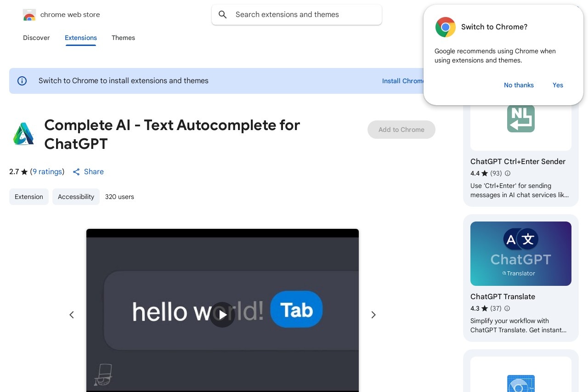Click the greyed Add to Chrome button

[401, 130]
